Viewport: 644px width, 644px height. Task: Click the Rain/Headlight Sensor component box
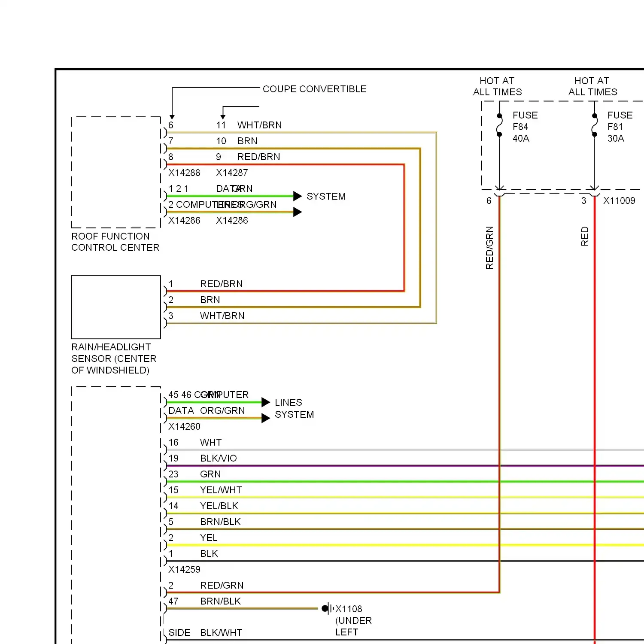pos(116,307)
